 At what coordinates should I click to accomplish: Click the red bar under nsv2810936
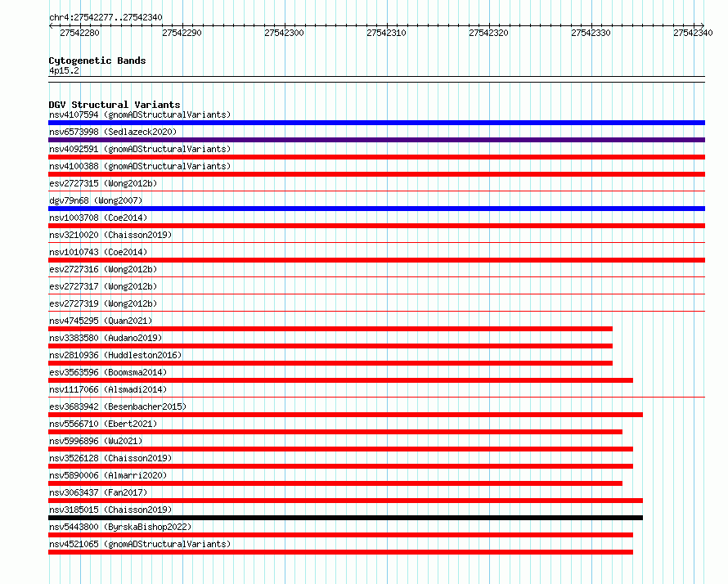[x=330, y=363]
